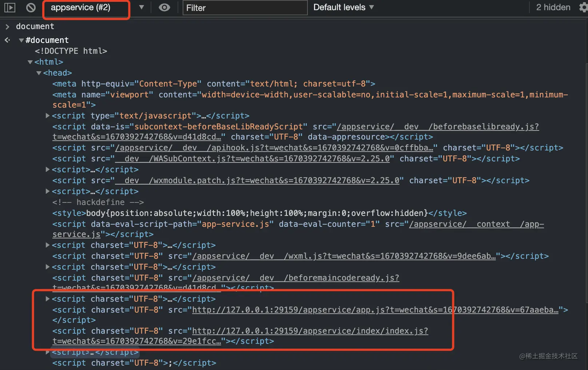The width and height of the screenshot is (588, 370).
Task: Clear the console with the ban icon
Action: coord(31,7)
